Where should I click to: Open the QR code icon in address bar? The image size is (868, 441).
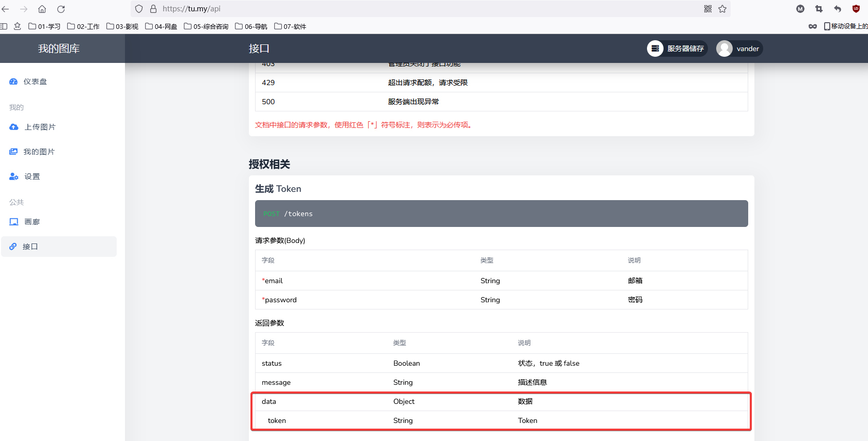[708, 9]
